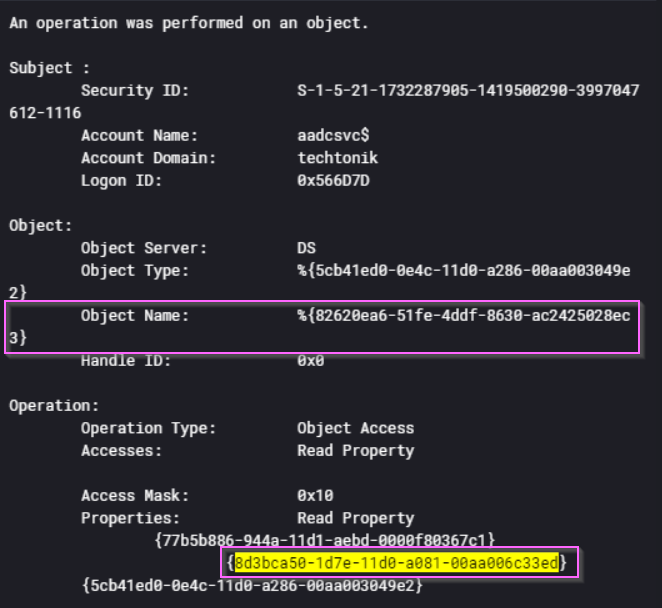Click the Operation section heading

point(54,406)
